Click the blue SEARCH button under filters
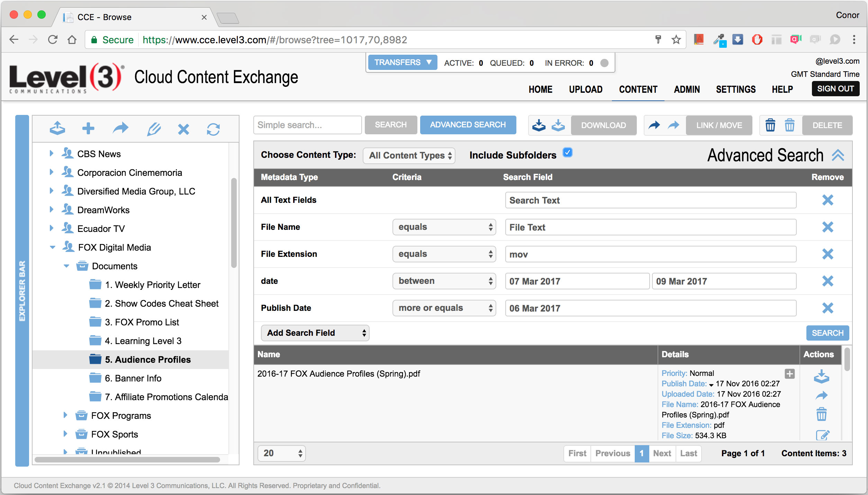This screenshot has width=868, height=495. [x=828, y=333]
